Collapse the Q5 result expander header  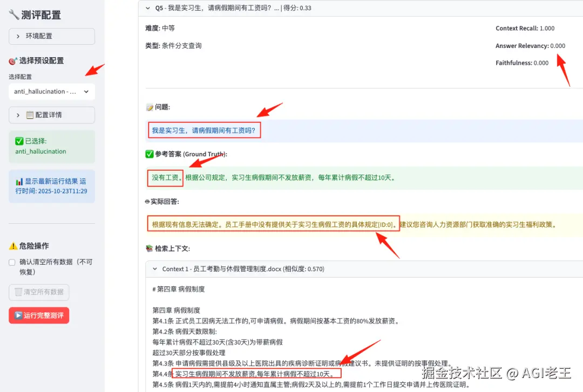(361, 8)
